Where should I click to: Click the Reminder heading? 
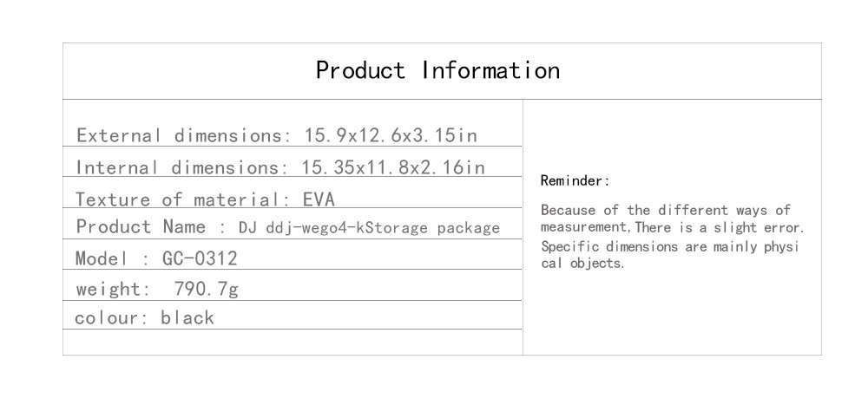[575, 180]
